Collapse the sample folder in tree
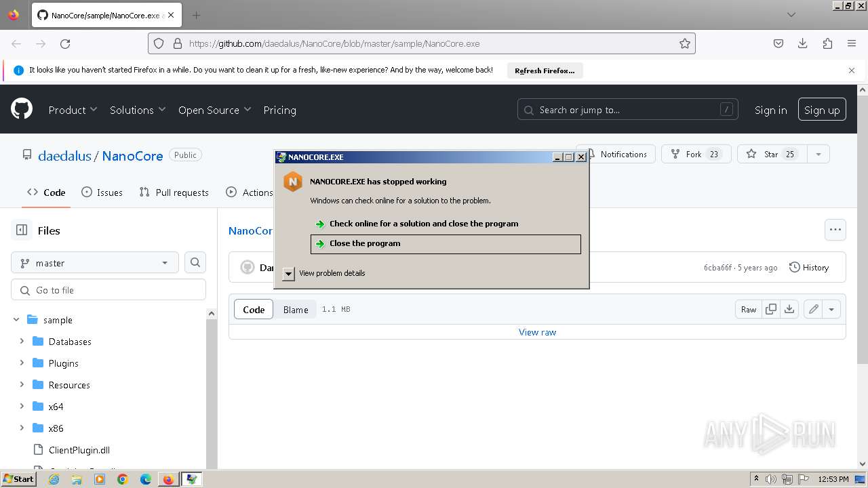 (x=16, y=319)
